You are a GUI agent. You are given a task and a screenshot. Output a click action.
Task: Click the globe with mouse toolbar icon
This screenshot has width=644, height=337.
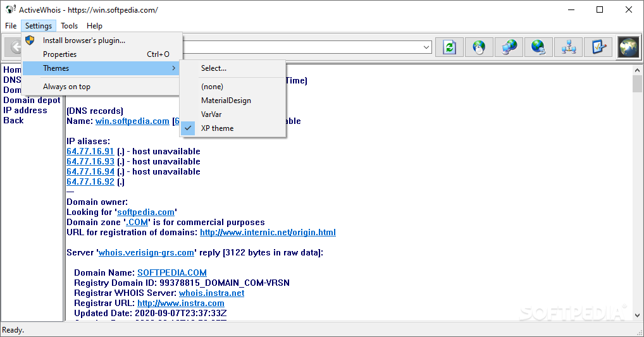click(479, 47)
